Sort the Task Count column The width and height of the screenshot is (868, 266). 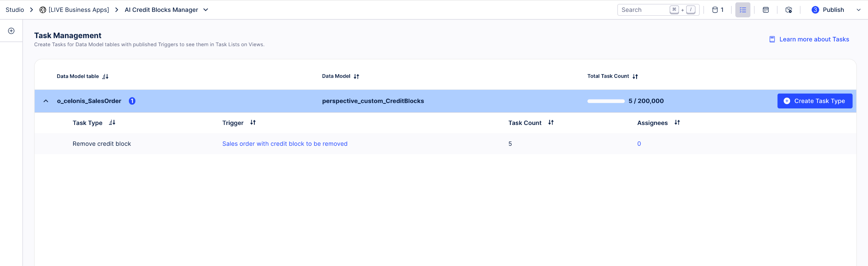tap(551, 122)
